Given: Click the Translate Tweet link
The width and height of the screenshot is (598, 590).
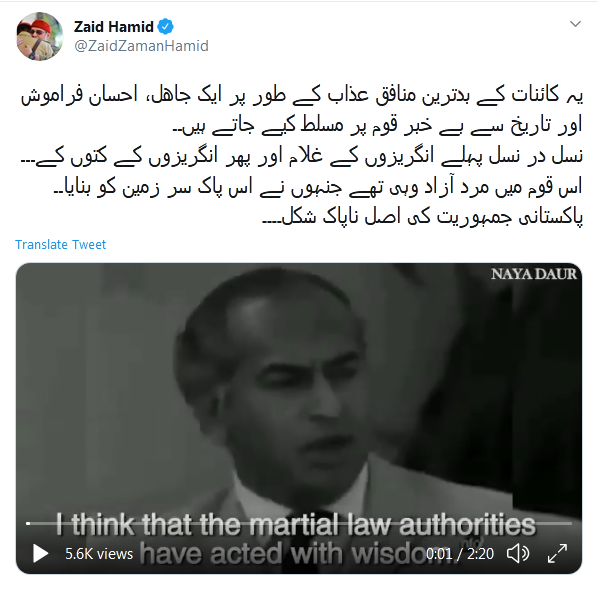Looking at the screenshot, I should 60,244.
